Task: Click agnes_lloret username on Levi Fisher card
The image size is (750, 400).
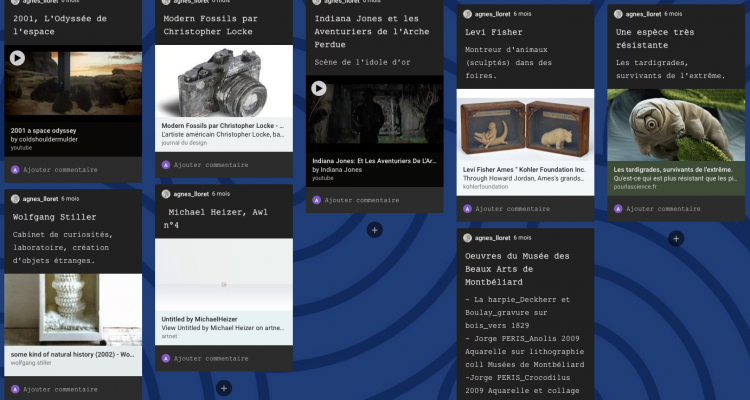Action: (493, 14)
